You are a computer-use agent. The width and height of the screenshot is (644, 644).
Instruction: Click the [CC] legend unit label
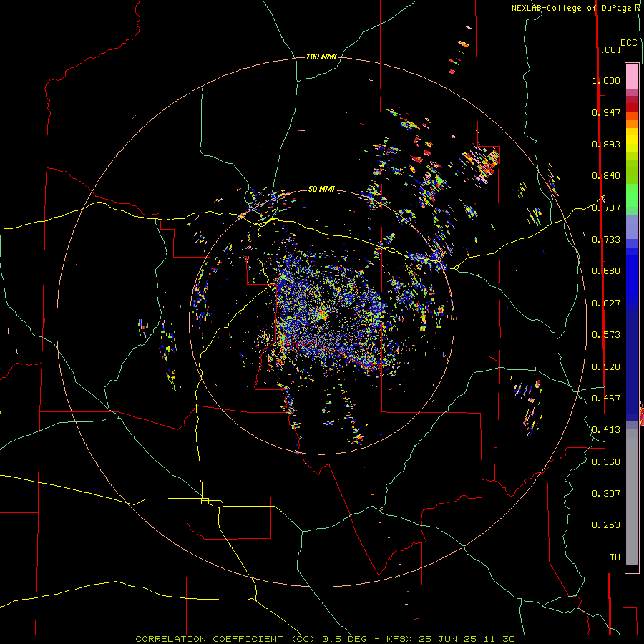610,49
